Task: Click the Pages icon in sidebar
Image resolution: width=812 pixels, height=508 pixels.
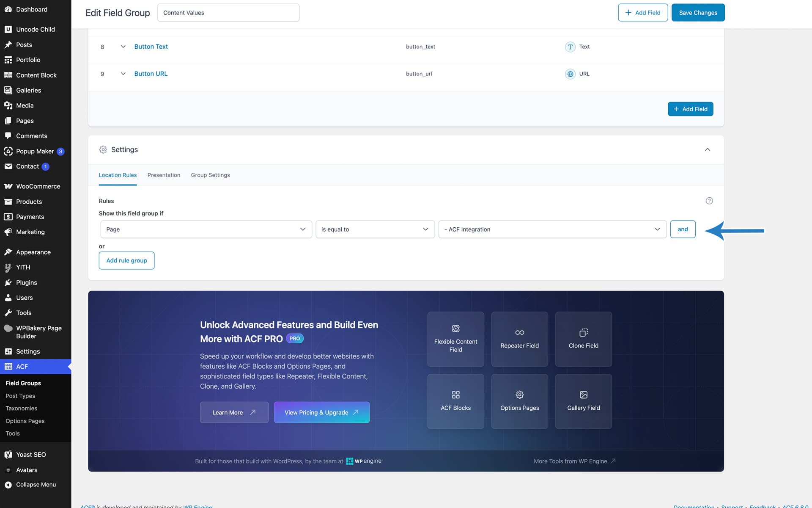Action: pos(8,121)
